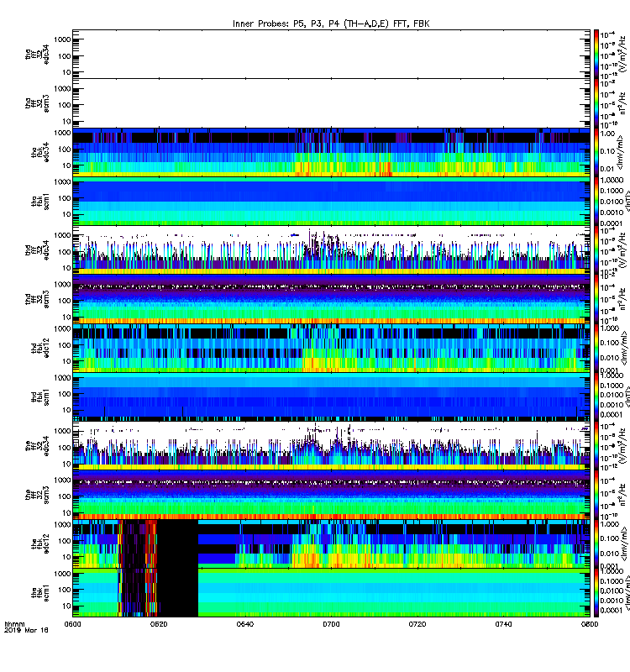Click the 1000 y-axis tick of thd fbk edc12
The height and width of the screenshot is (672, 630).
point(62,329)
